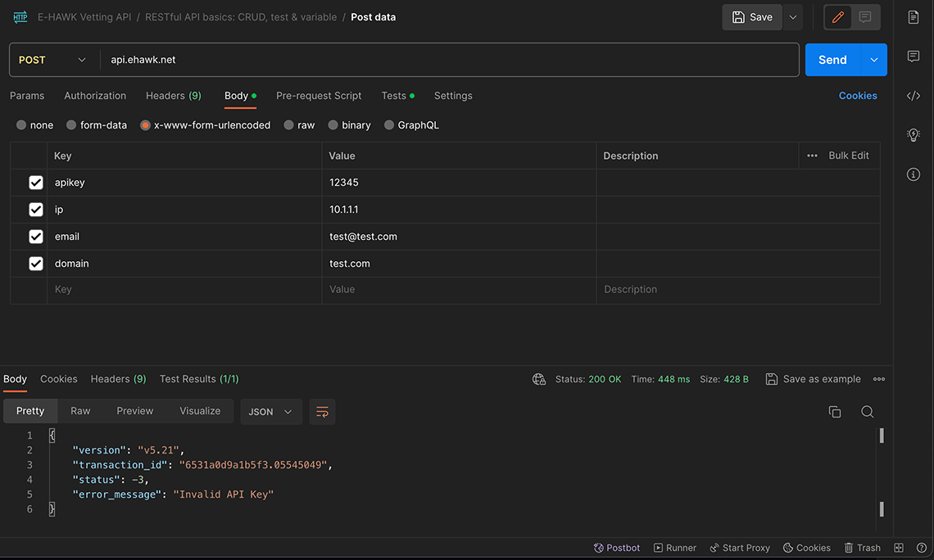Toggle line wrap in response body

click(322, 412)
